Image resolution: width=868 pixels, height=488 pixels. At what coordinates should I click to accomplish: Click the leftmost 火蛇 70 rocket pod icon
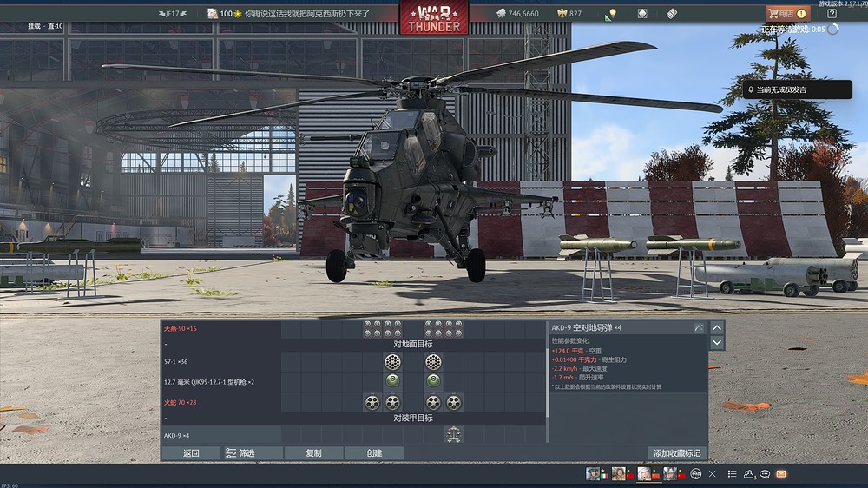[x=372, y=403]
